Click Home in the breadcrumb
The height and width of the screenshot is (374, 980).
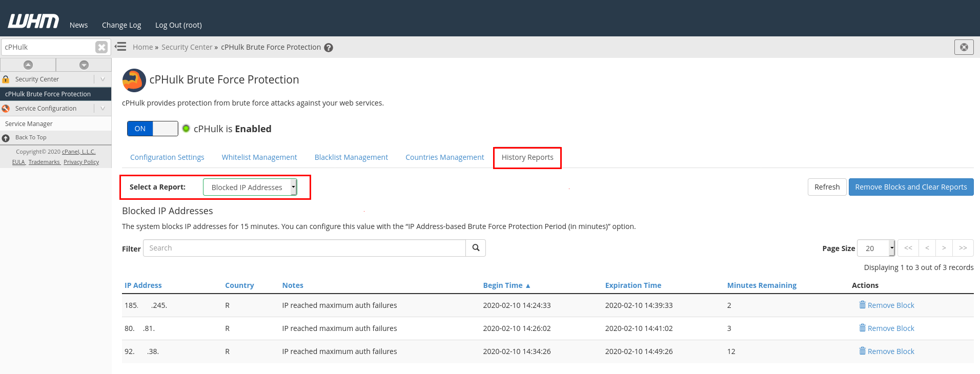142,47
